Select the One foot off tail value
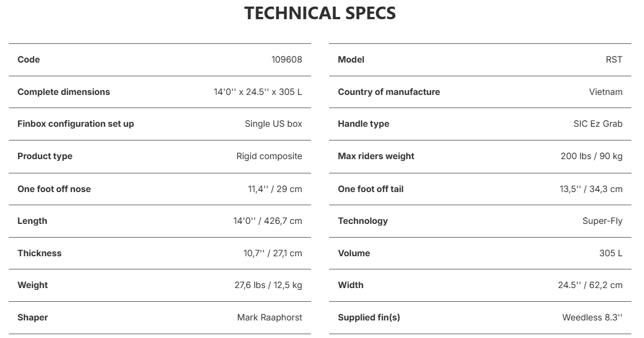The width and height of the screenshot is (644, 338). (x=591, y=189)
